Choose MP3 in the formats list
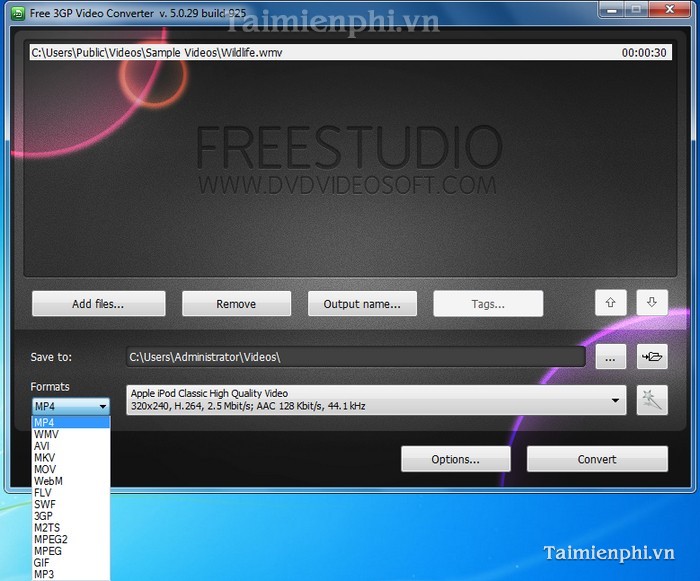The width and height of the screenshot is (700, 581). tap(71, 574)
